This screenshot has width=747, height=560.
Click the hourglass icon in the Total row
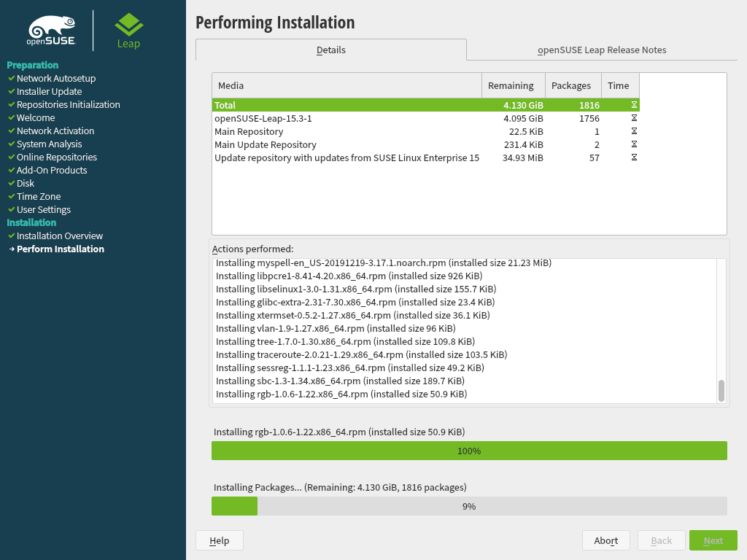tap(634, 105)
